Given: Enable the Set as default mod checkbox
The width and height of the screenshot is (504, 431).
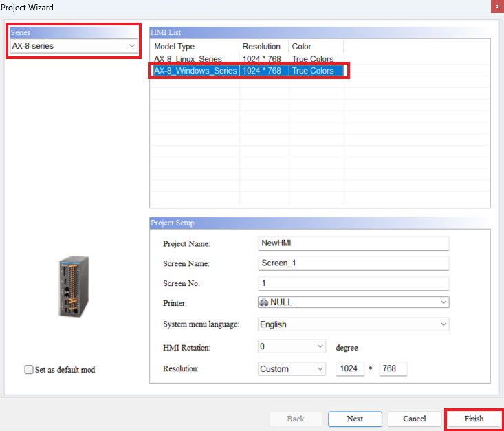Looking at the screenshot, I should click(x=29, y=370).
